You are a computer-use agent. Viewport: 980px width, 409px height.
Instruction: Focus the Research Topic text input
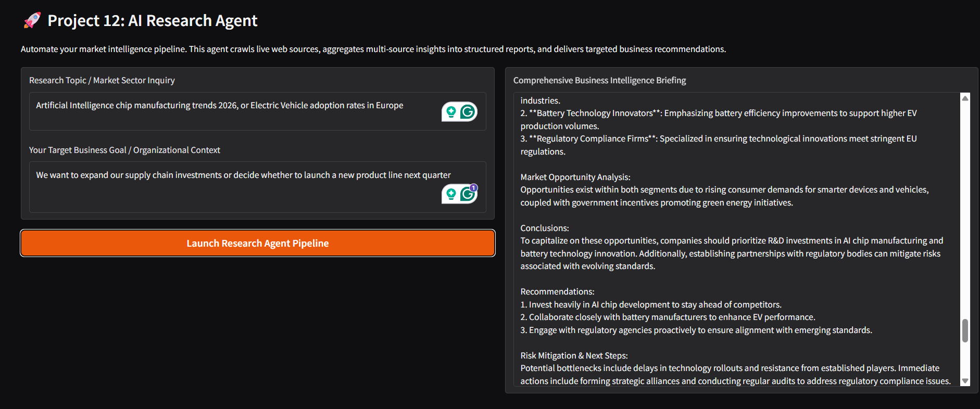point(258,111)
